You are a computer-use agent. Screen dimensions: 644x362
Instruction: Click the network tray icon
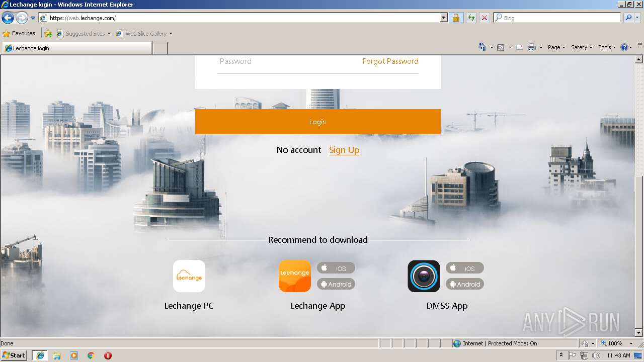click(584, 355)
